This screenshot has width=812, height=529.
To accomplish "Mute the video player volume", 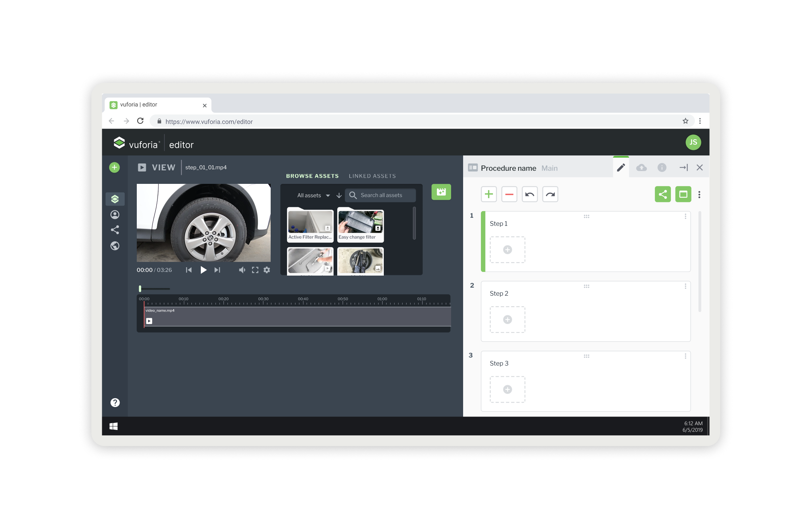I will 242,270.
